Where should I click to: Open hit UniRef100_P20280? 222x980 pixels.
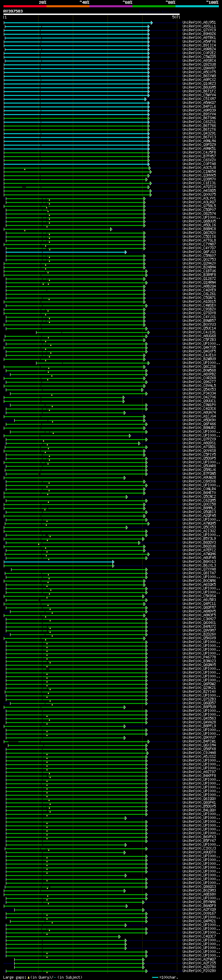[x=199, y=971]
